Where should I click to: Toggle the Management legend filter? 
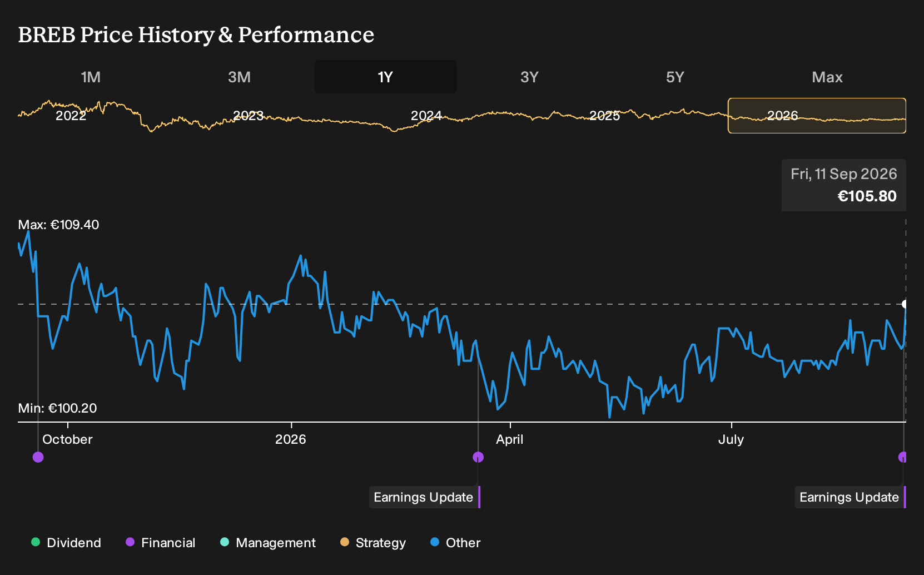[x=268, y=543]
